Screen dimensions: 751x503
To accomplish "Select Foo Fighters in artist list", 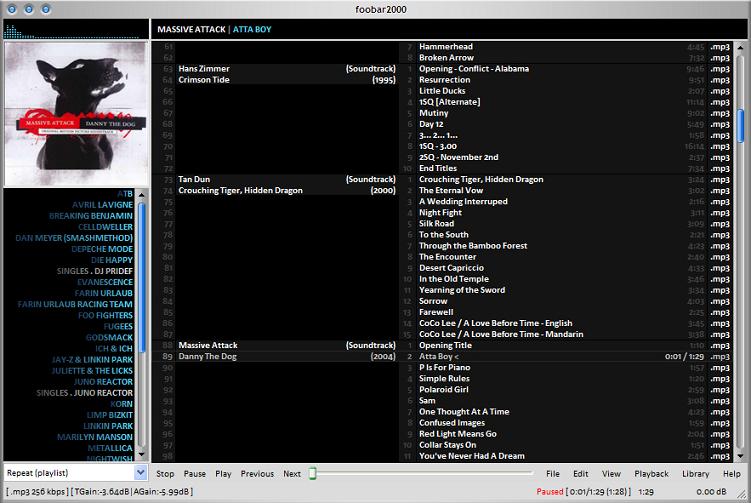I will (x=105, y=315).
